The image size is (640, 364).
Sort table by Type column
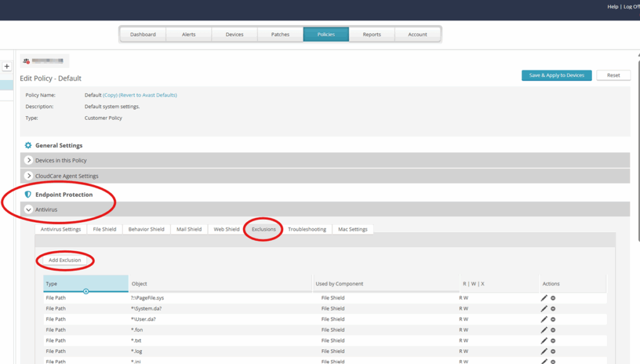86,283
